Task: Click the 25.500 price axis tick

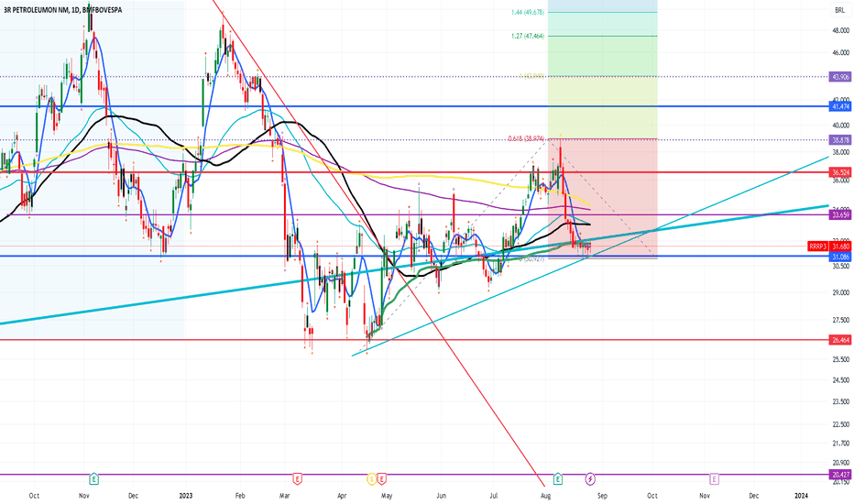Action: (x=840, y=359)
